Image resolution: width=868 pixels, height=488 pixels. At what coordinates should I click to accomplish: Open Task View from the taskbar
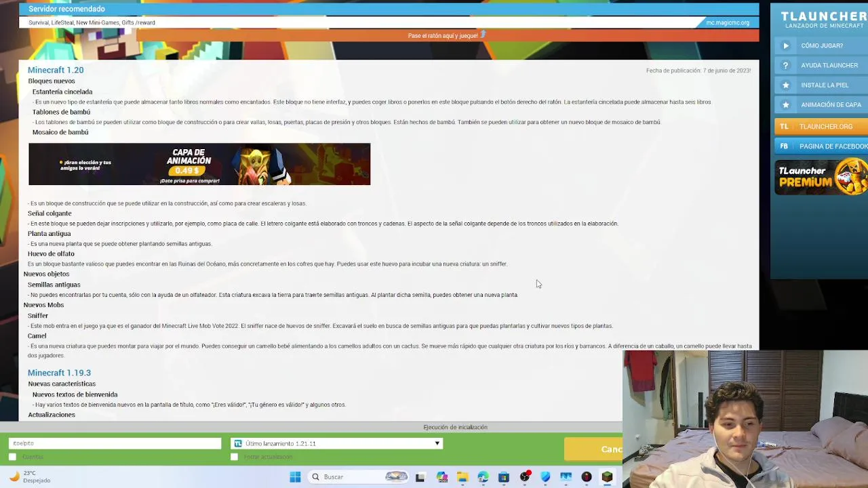(420, 477)
